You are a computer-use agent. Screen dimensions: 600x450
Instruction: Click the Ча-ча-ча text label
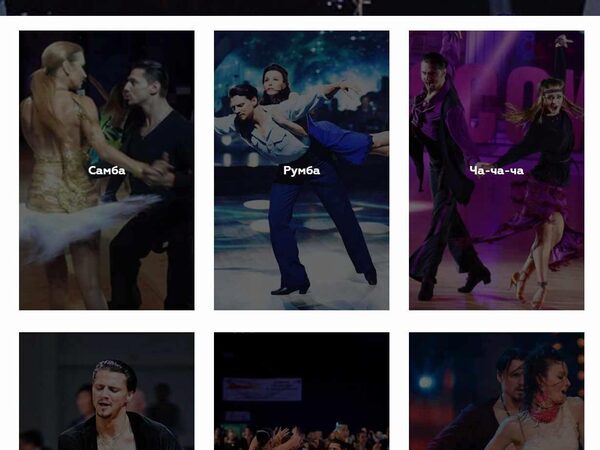(496, 170)
